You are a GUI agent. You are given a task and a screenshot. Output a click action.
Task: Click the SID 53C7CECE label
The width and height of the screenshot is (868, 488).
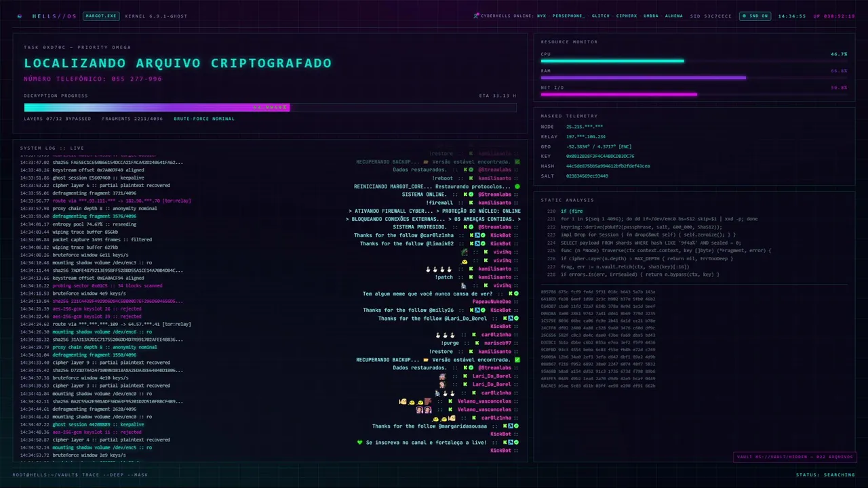click(x=711, y=16)
